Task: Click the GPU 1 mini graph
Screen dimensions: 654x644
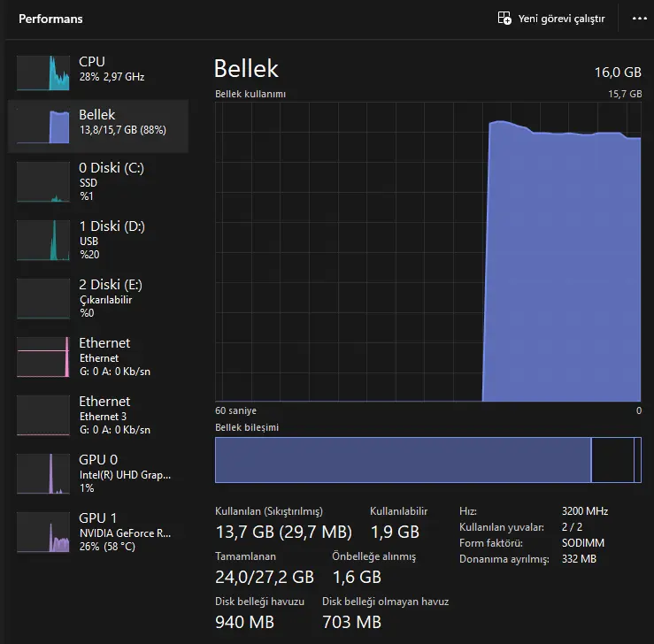Action: pos(43,532)
